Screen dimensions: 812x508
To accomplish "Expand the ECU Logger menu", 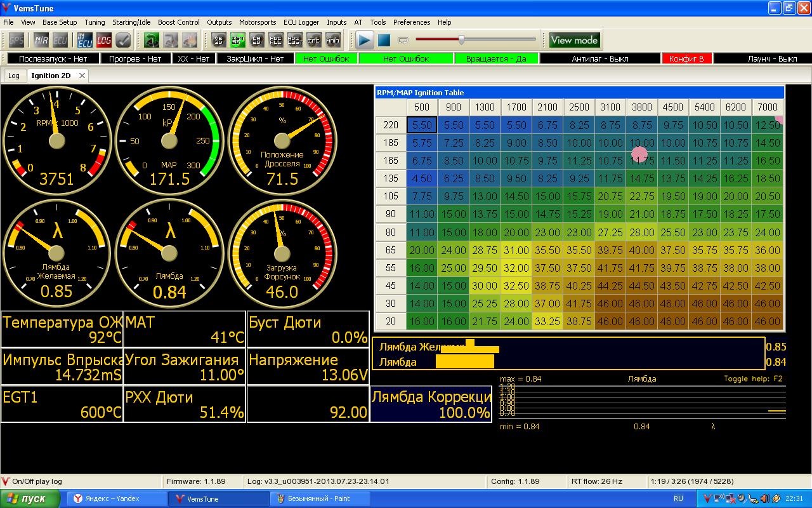I will pyautogui.click(x=301, y=22).
